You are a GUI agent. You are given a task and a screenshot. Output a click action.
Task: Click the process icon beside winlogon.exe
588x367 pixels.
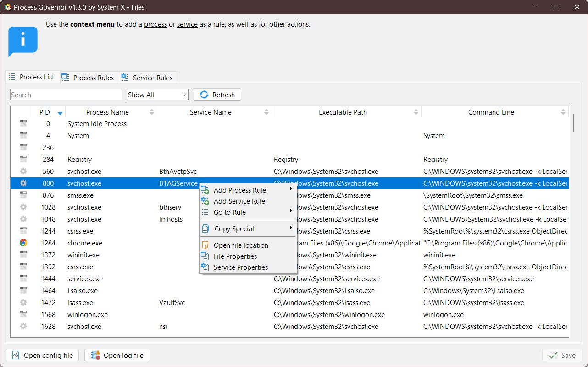(x=24, y=314)
